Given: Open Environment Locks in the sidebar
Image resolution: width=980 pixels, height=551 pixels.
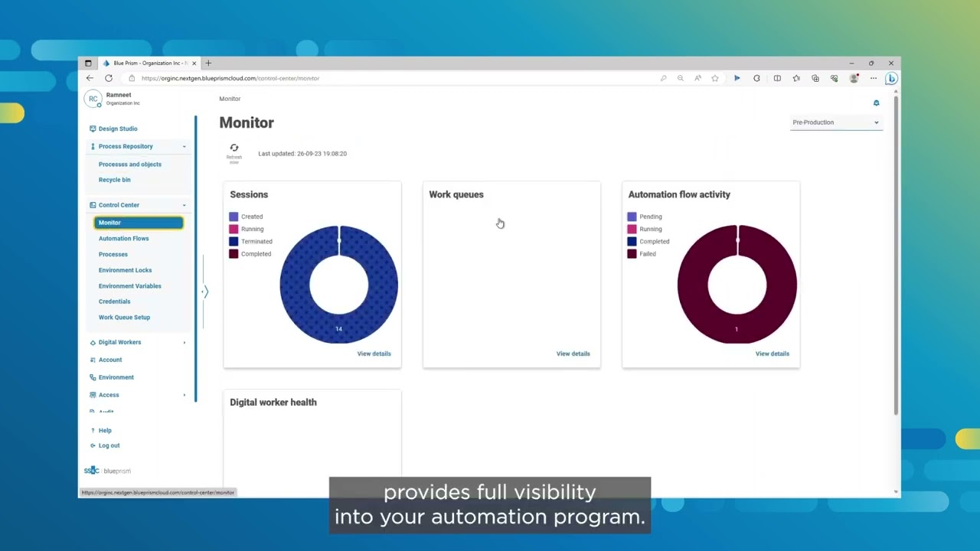Looking at the screenshot, I should 125,270.
